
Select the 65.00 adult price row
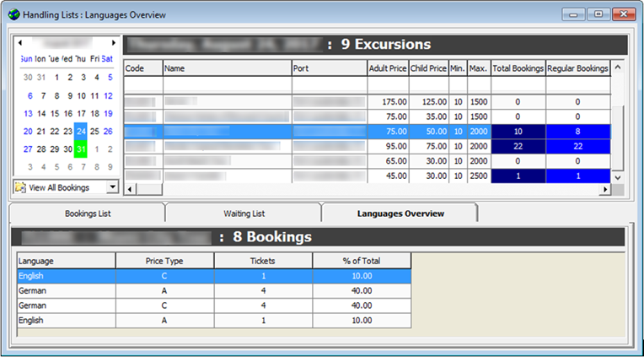[x=367, y=161]
